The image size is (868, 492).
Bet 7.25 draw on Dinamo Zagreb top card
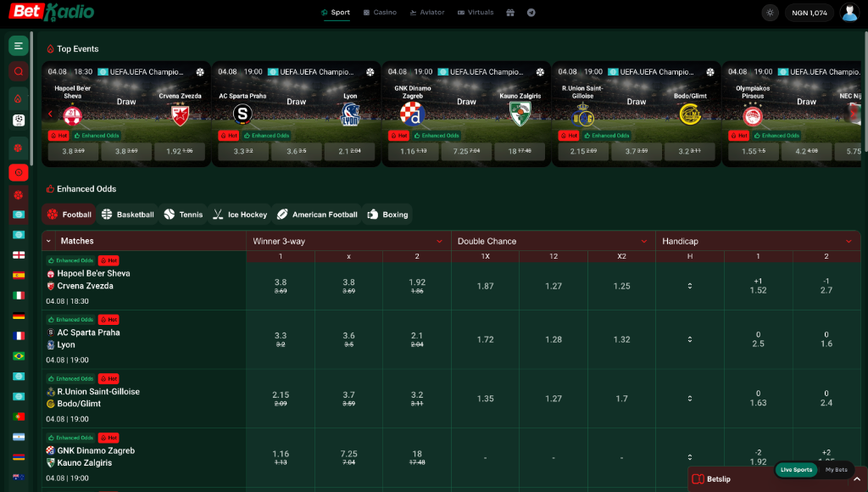point(466,151)
